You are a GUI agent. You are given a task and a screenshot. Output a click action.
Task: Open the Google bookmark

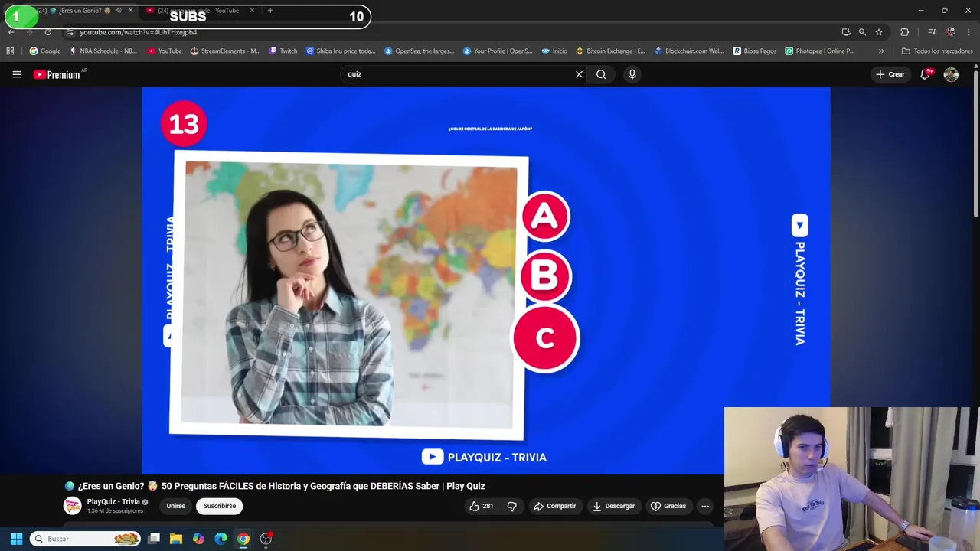44,51
